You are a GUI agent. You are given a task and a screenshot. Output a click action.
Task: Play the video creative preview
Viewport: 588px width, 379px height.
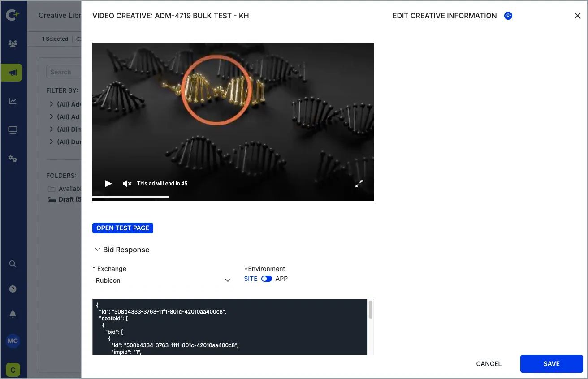(x=108, y=184)
